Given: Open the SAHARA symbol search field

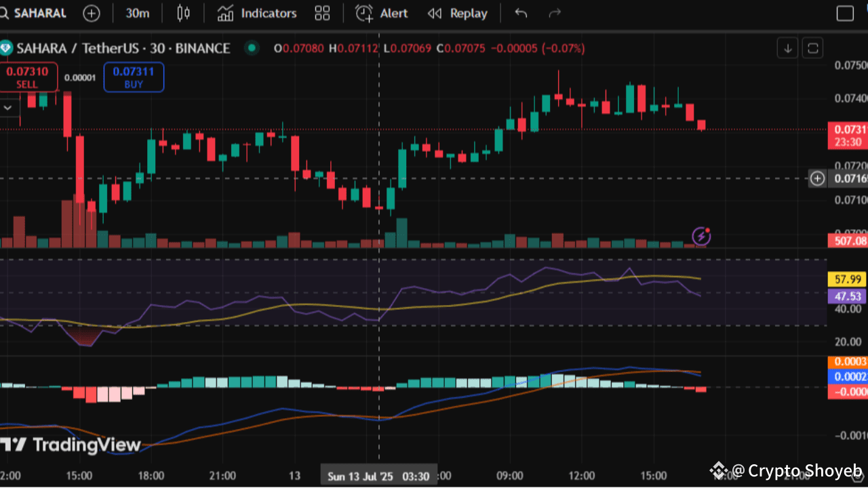Looking at the screenshot, I should pos(34,13).
